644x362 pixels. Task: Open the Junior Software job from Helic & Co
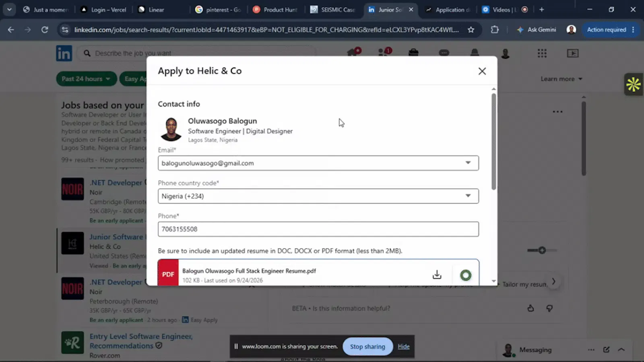(x=117, y=237)
